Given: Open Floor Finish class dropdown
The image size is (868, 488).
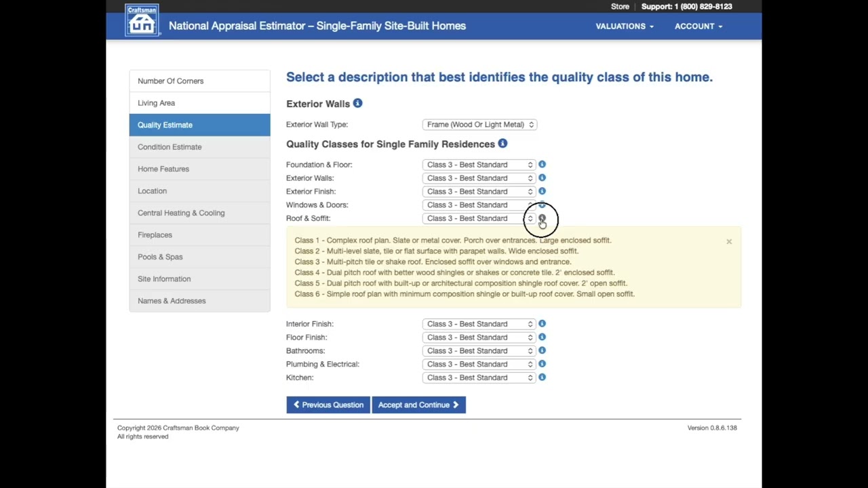Looking at the screenshot, I should 479,338.
